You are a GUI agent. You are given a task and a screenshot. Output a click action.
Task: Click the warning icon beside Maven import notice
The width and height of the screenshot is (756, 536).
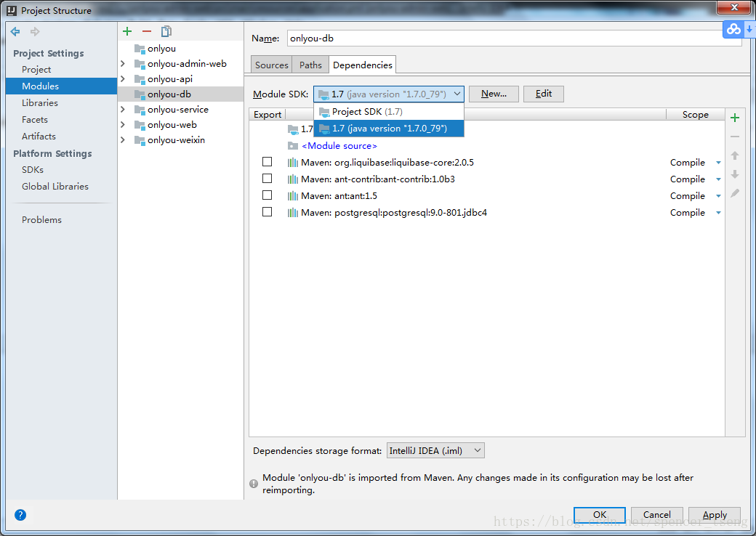[254, 484]
